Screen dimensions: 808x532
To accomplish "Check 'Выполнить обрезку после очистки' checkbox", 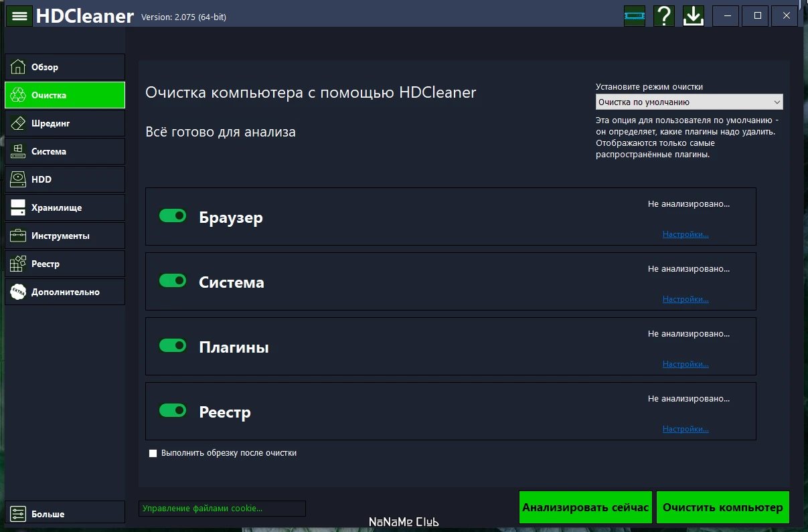I will pyautogui.click(x=153, y=453).
